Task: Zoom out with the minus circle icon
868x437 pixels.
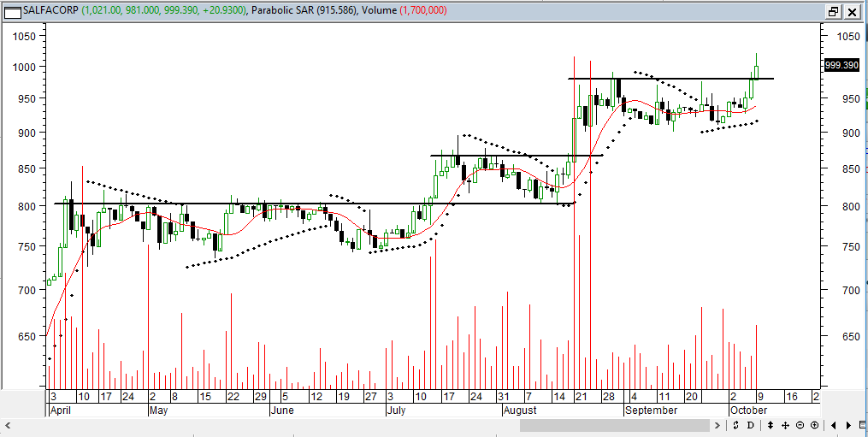Action: click(800, 425)
